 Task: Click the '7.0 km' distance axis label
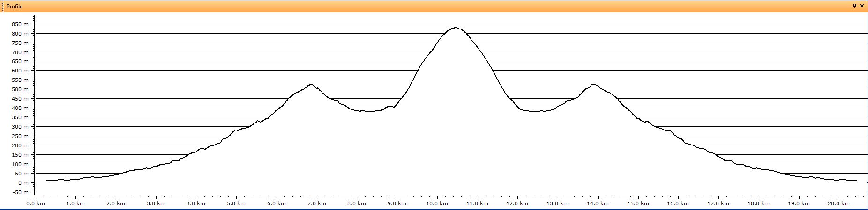click(x=317, y=204)
